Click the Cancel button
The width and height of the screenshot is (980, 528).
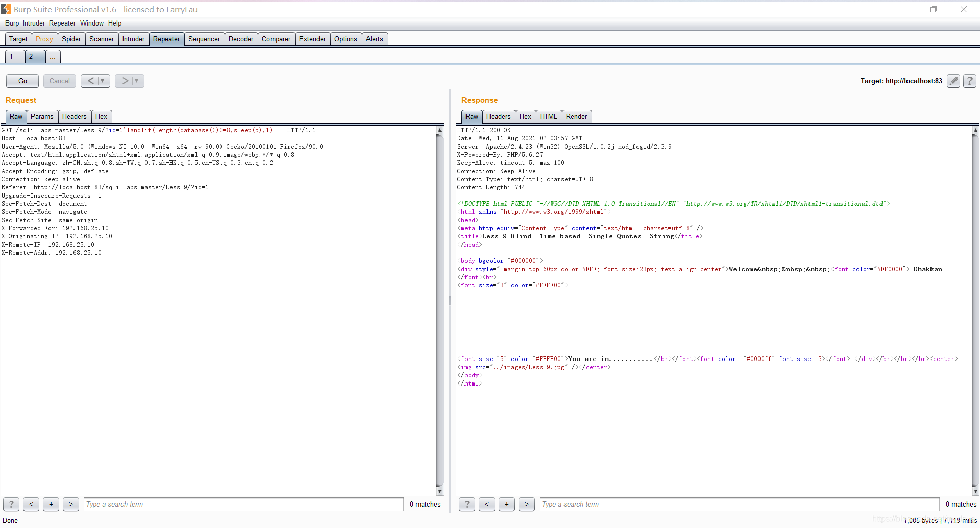[60, 81]
